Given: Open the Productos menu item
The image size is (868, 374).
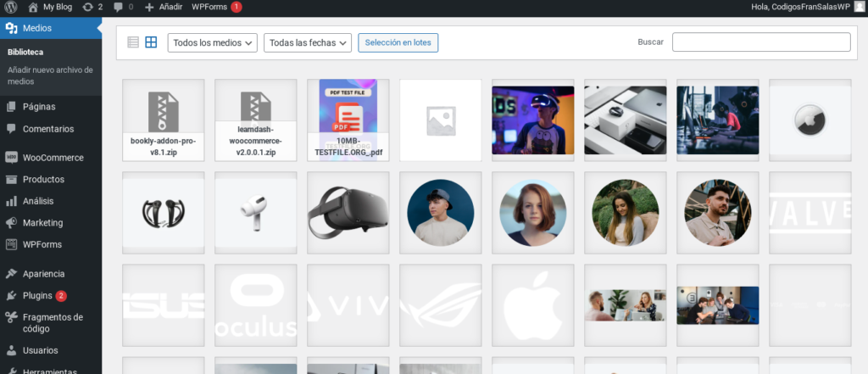Looking at the screenshot, I should (43, 179).
